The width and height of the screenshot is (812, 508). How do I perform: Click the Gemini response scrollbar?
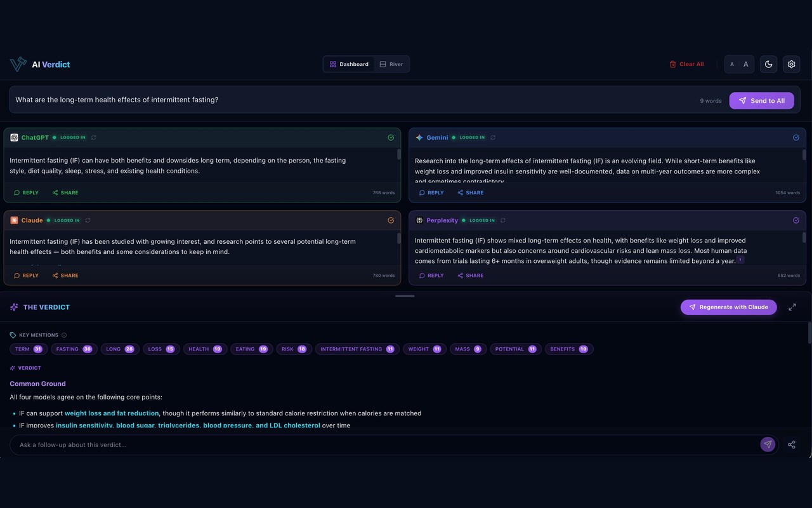804,154
